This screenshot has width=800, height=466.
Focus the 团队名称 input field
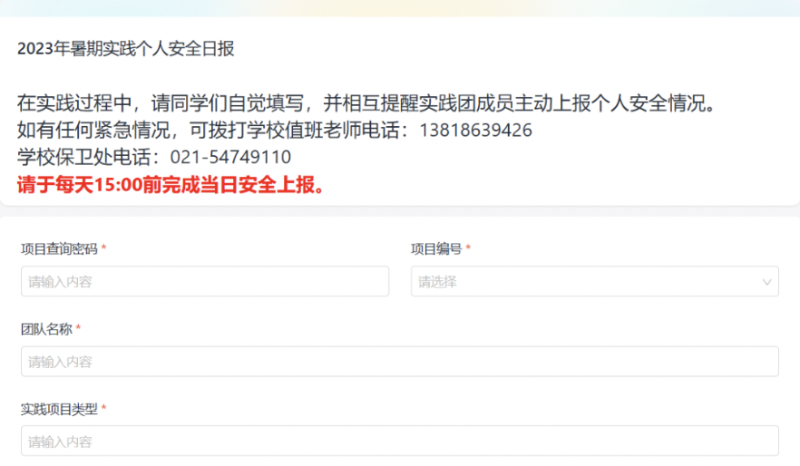click(400, 361)
